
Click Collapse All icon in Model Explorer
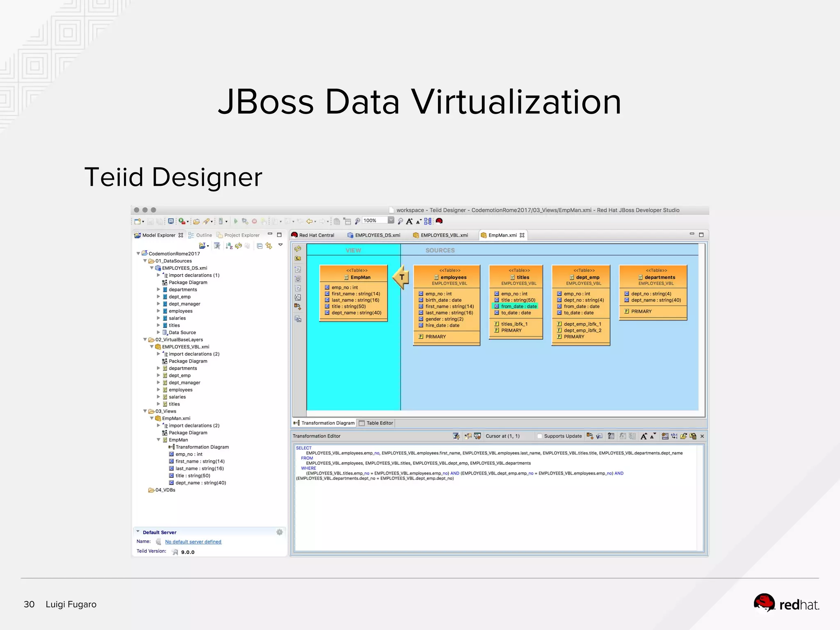click(x=260, y=246)
